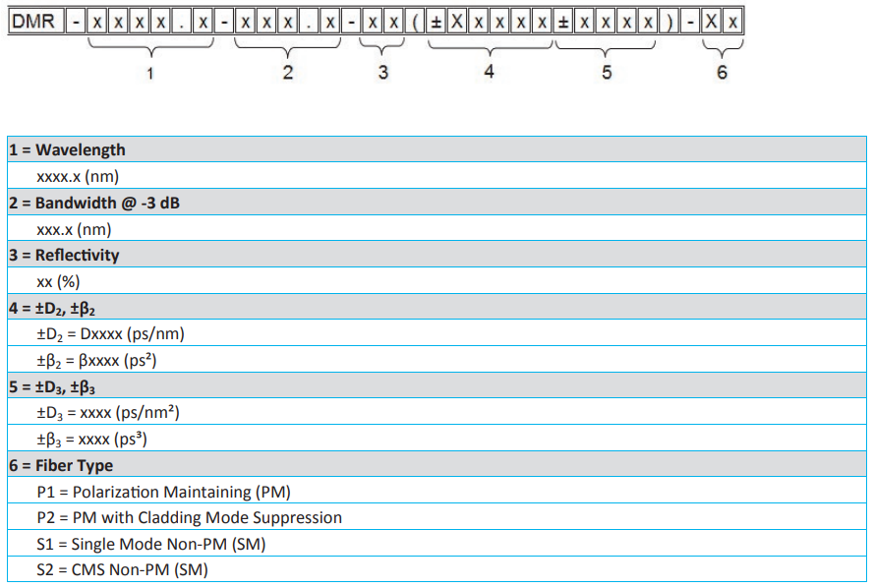
Task: Click the "S2 = CMS Non-PM (SM)" entry
Action: pyautogui.click(x=122, y=569)
